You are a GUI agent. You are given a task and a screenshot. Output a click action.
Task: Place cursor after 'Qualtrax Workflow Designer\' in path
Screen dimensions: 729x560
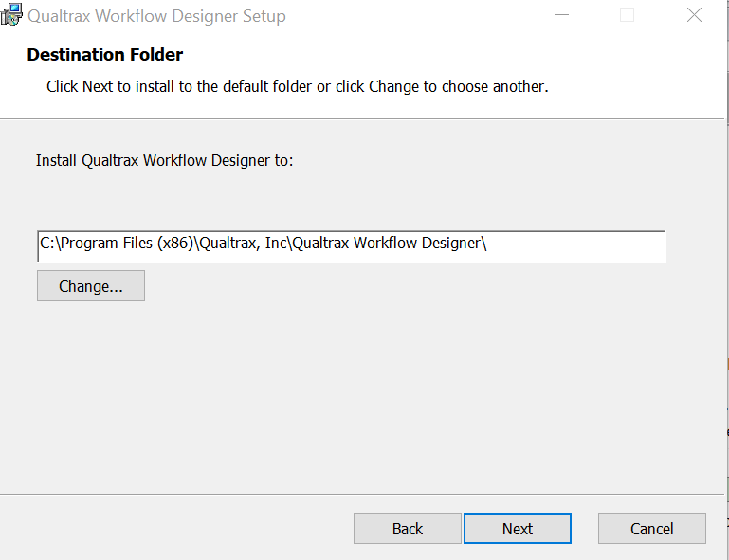click(x=488, y=244)
